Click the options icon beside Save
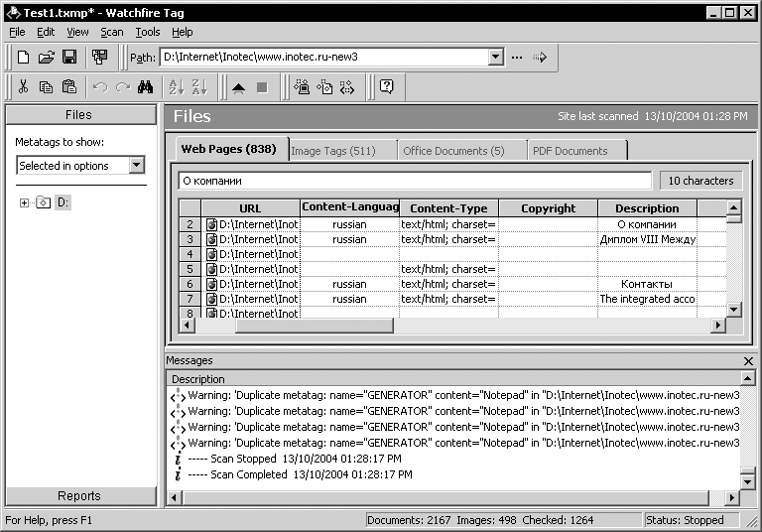 [x=99, y=58]
